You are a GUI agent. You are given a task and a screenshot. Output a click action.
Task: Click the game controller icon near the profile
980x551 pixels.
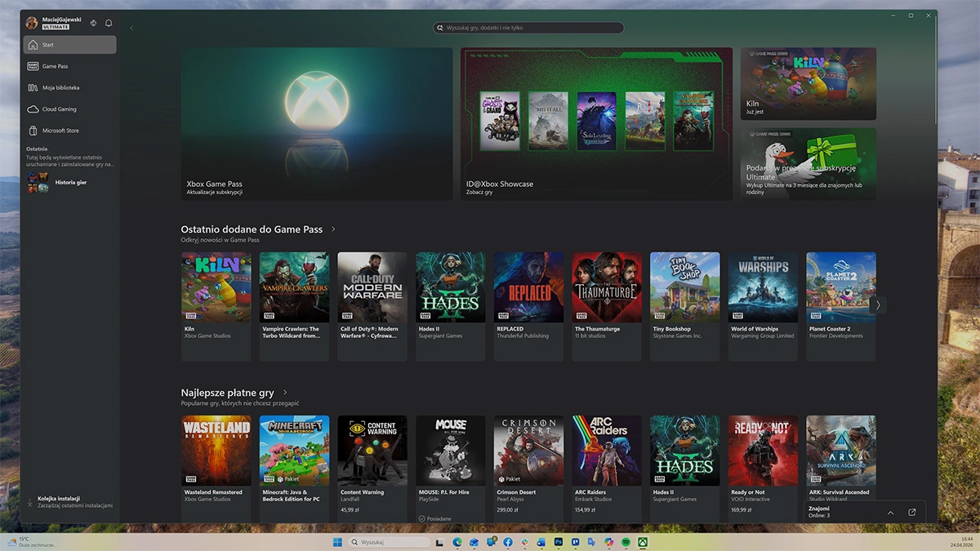point(92,23)
